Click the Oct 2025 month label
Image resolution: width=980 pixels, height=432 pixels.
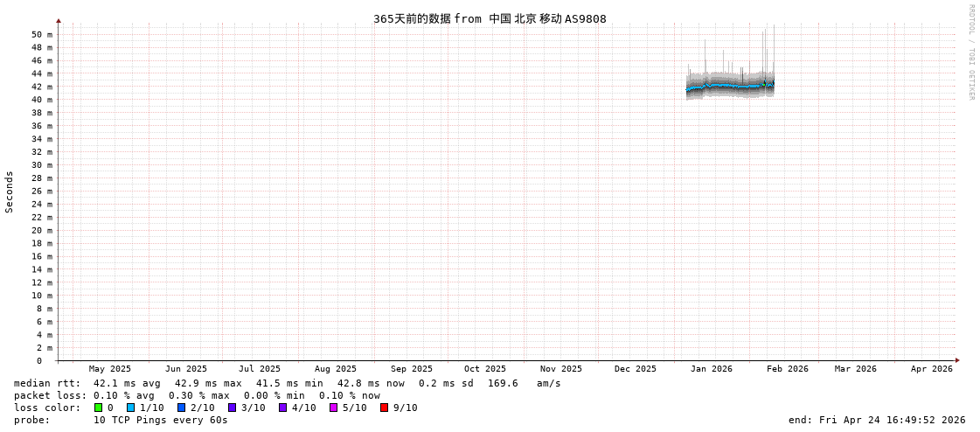point(484,369)
